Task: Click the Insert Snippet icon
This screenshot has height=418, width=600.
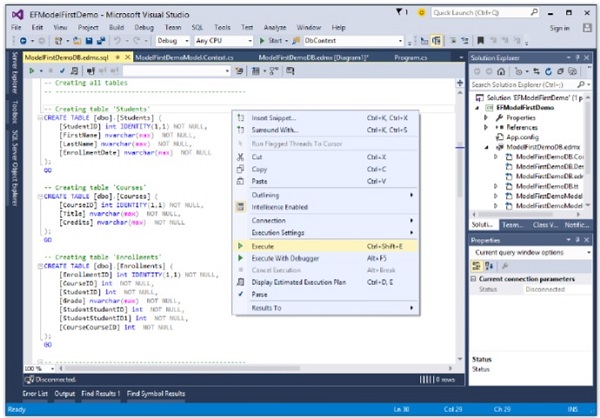Action: [x=240, y=117]
